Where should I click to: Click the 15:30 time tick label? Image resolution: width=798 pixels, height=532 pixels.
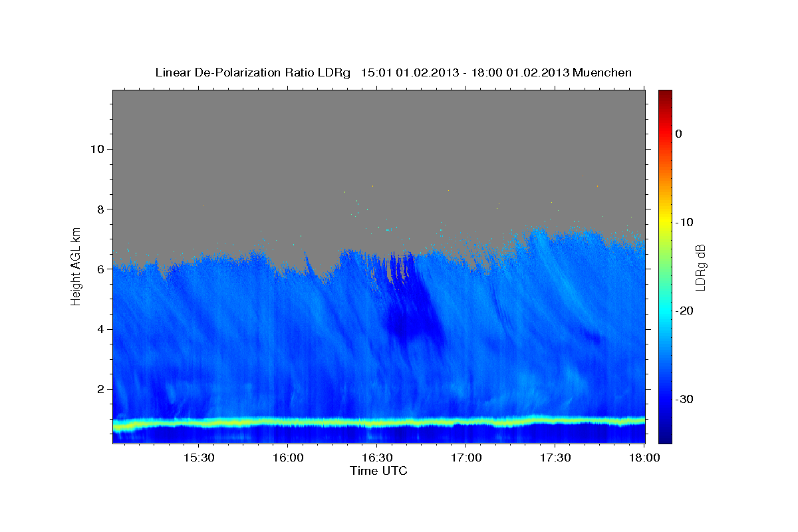click(x=198, y=458)
